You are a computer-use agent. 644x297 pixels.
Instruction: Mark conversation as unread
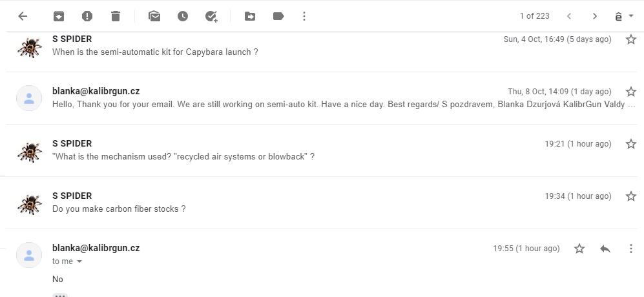[154, 16]
